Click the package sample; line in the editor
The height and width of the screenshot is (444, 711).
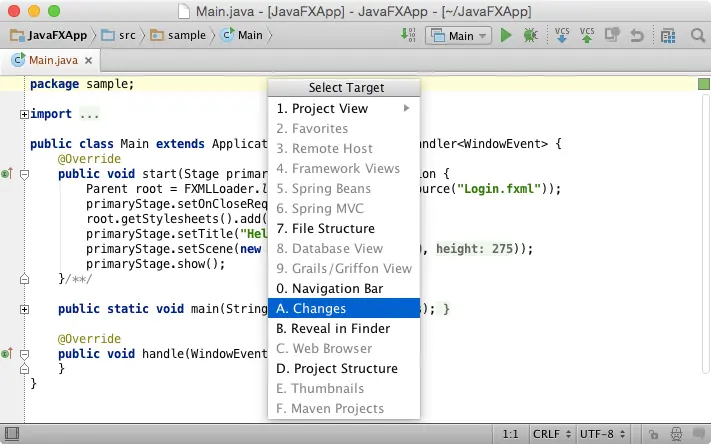(82, 84)
